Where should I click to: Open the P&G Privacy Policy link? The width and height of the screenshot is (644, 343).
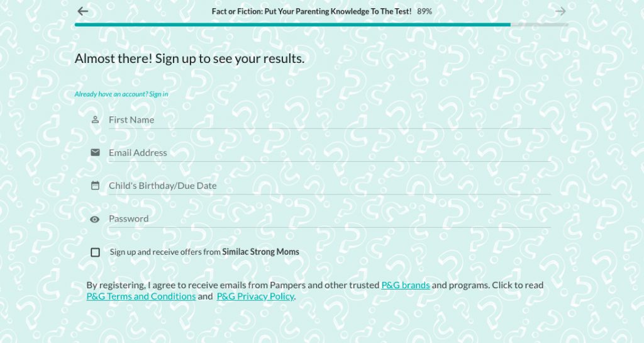(255, 296)
